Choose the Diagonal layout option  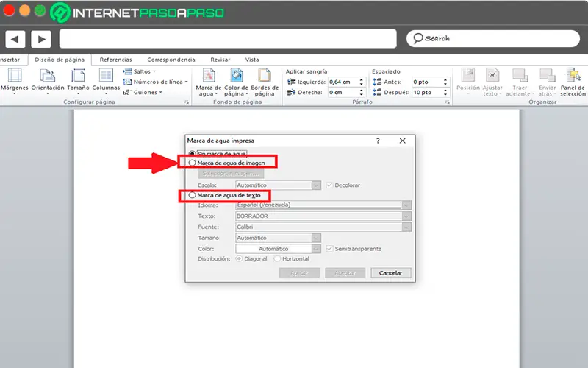(x=240, y=259)
